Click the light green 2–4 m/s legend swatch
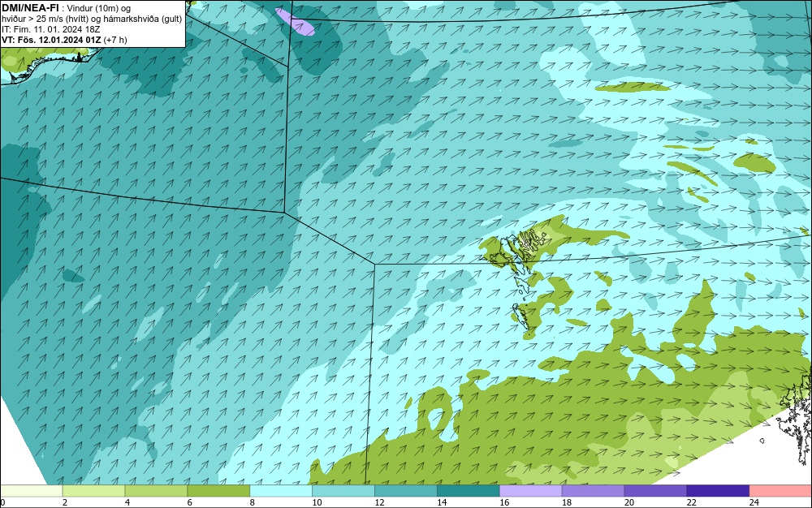 coord(93,490)
